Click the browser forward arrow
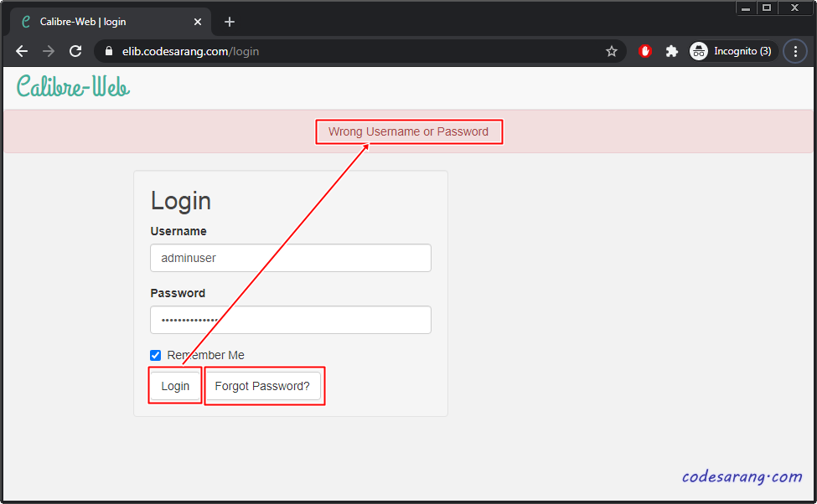The height and width of the screenshot is (504, 817). (49, 51)
